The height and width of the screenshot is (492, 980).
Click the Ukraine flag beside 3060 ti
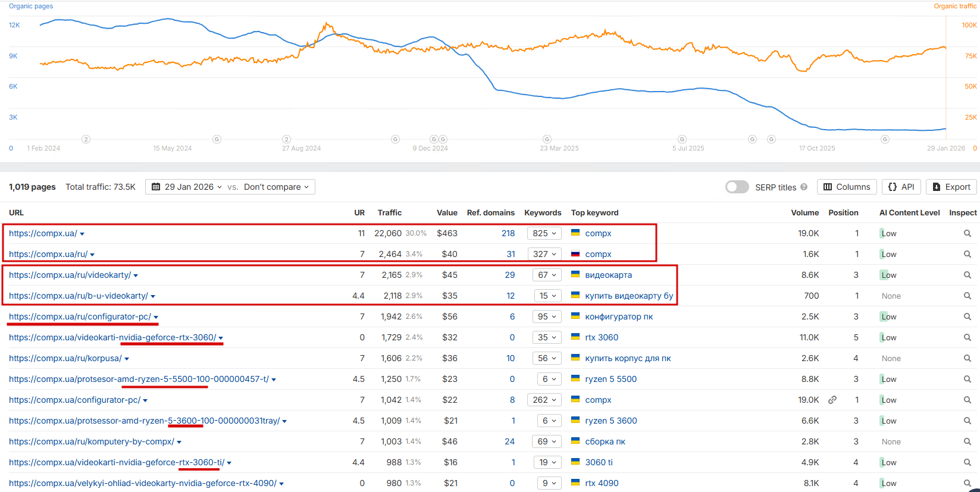[x=575, y=462]
